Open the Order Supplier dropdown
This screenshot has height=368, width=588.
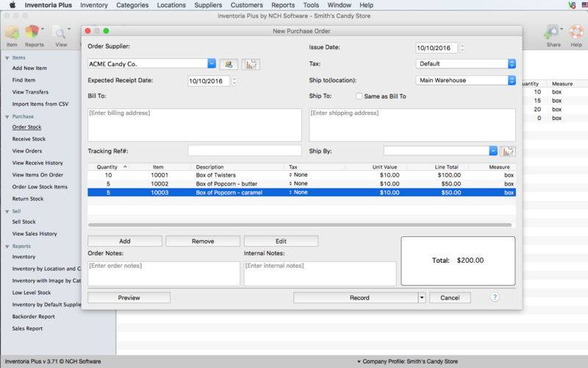pyautogui.click(x=212, y=63)
